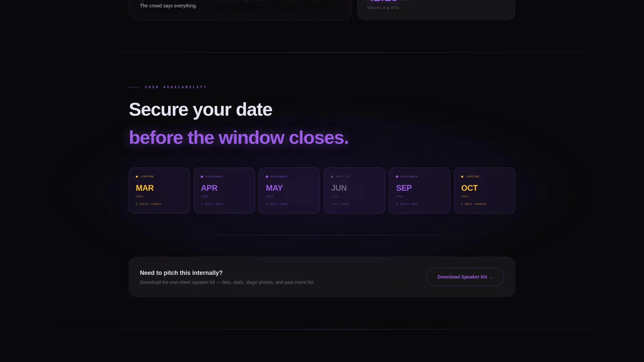Click the Download Speaker Kit button
Image resolution: width=644 pixels, height=362 pixels.
[465, 277]
